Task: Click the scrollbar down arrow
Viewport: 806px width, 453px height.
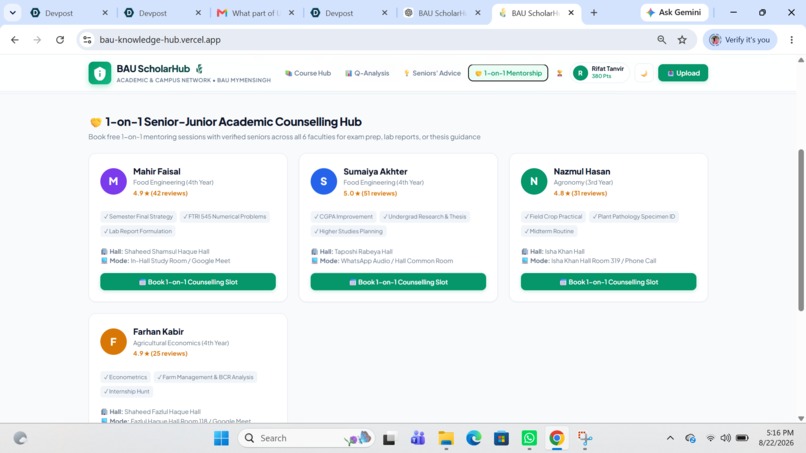Action: pyautogui.click(x=801, y=419)
